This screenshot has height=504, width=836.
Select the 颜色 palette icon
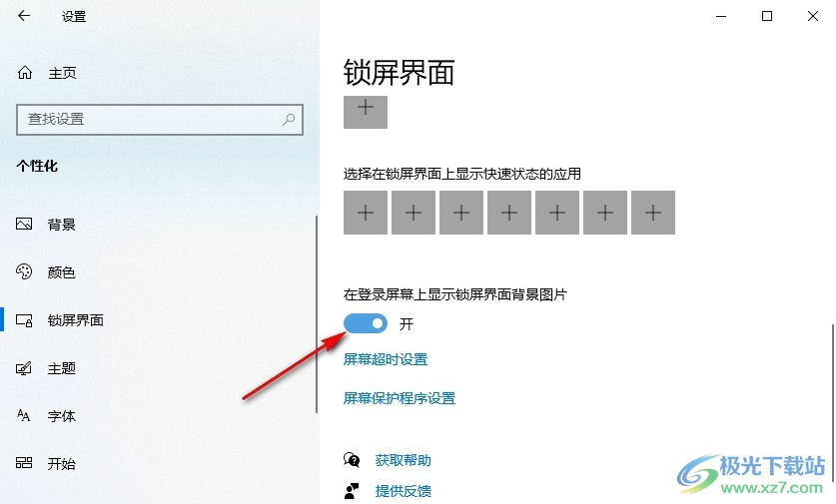coord(24,271)
